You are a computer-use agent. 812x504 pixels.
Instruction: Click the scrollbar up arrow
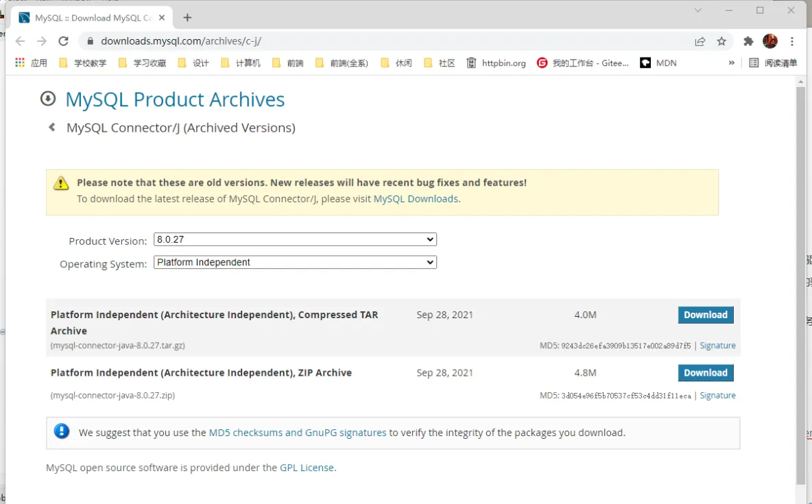coord(800,82)
